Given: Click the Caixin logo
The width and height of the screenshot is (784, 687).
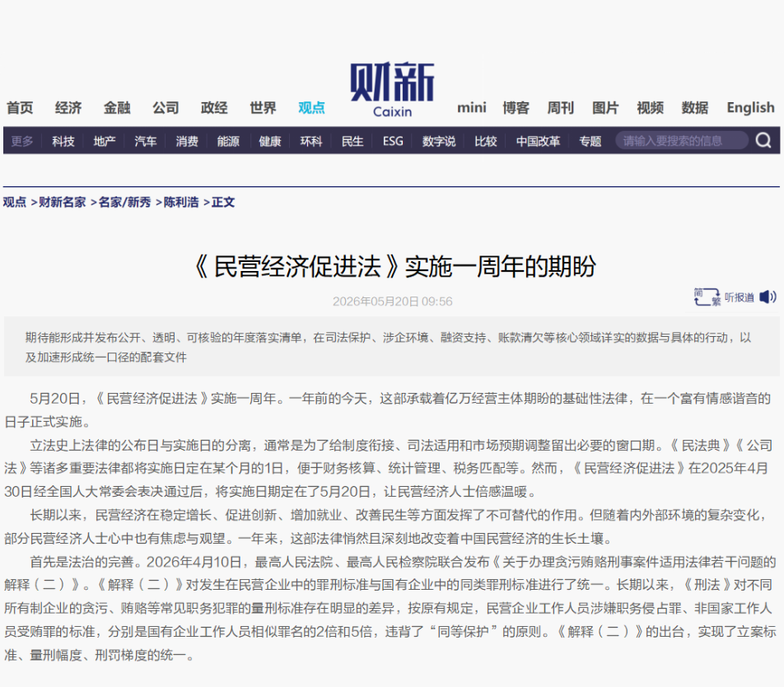Looking at the screenshot, I should [x=393, y=90].
